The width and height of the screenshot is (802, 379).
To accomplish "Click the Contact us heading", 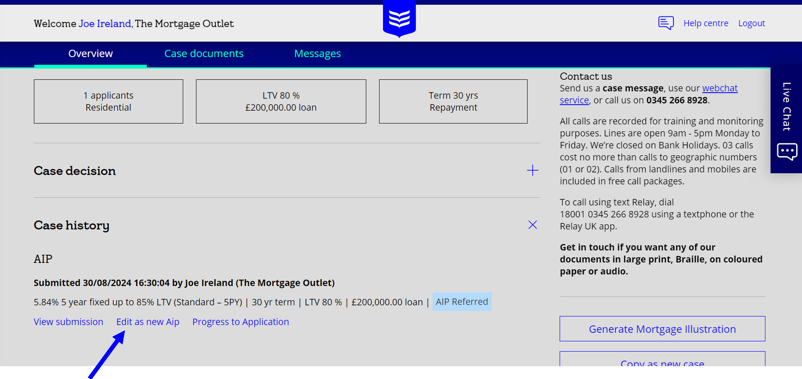I will click(586, 77).
